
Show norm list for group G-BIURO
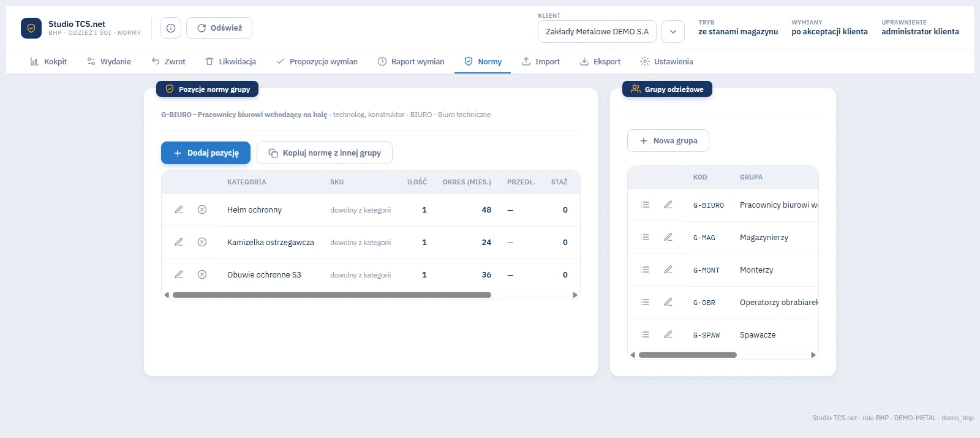[x=645, y=205]
